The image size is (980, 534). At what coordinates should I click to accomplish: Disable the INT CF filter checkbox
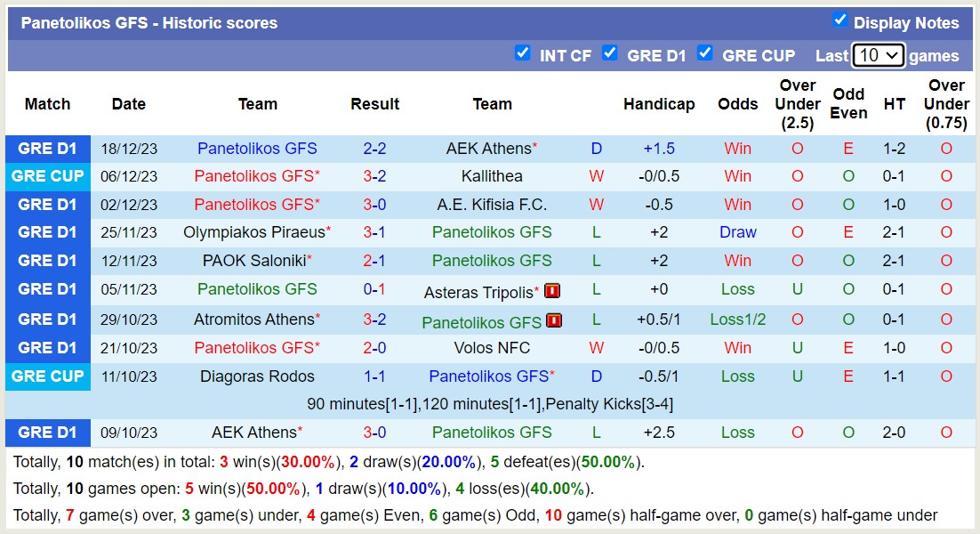tap(523, 53)
